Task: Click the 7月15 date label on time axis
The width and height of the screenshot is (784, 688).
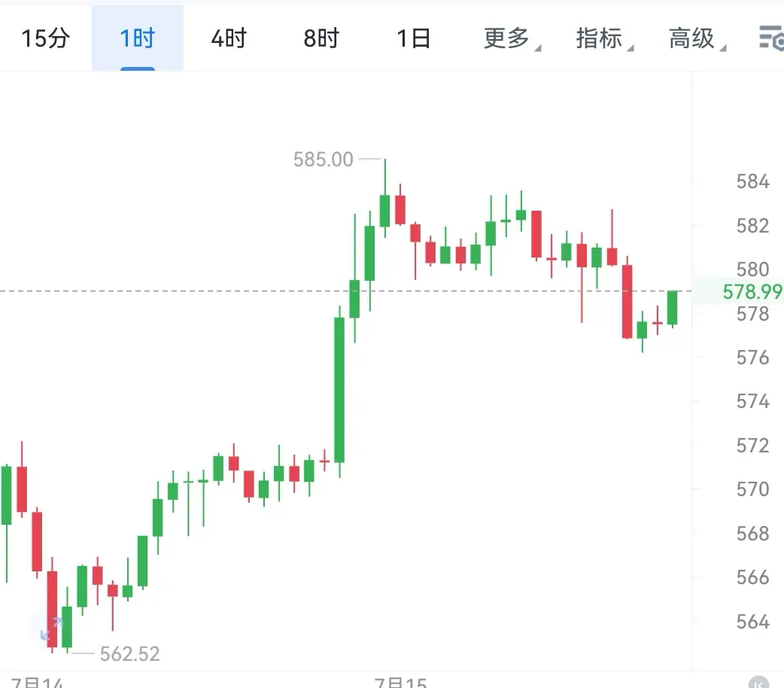Action: (x=400, y=683)
